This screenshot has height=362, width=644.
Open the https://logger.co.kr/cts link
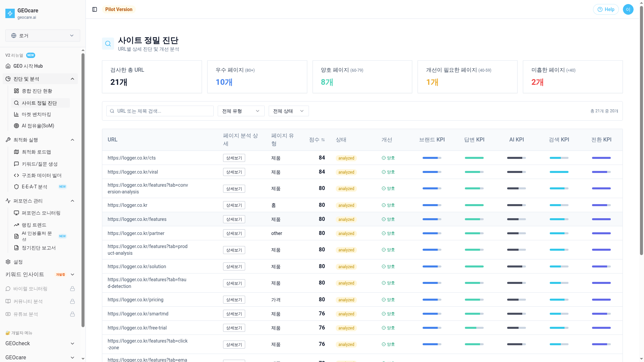(x=131, y=158)
